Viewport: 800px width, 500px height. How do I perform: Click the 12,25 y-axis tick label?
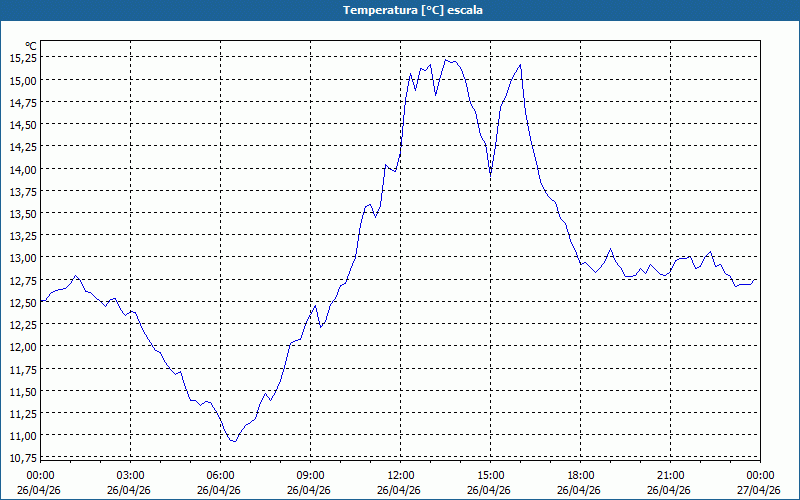(23, 324)
